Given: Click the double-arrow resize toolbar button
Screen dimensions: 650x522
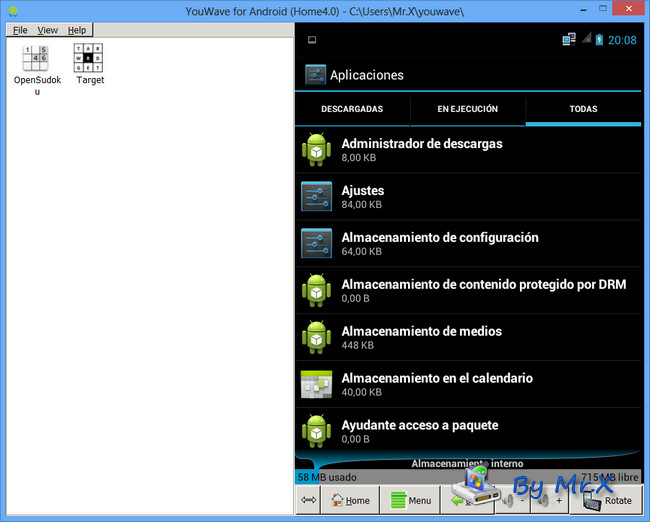Looking at the screenshot, I should click(x=308, y=500).
